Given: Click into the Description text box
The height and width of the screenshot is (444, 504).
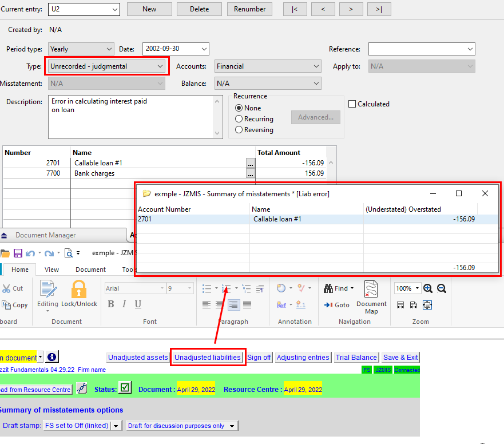Looking at the screenshot, I should [136, 117].
